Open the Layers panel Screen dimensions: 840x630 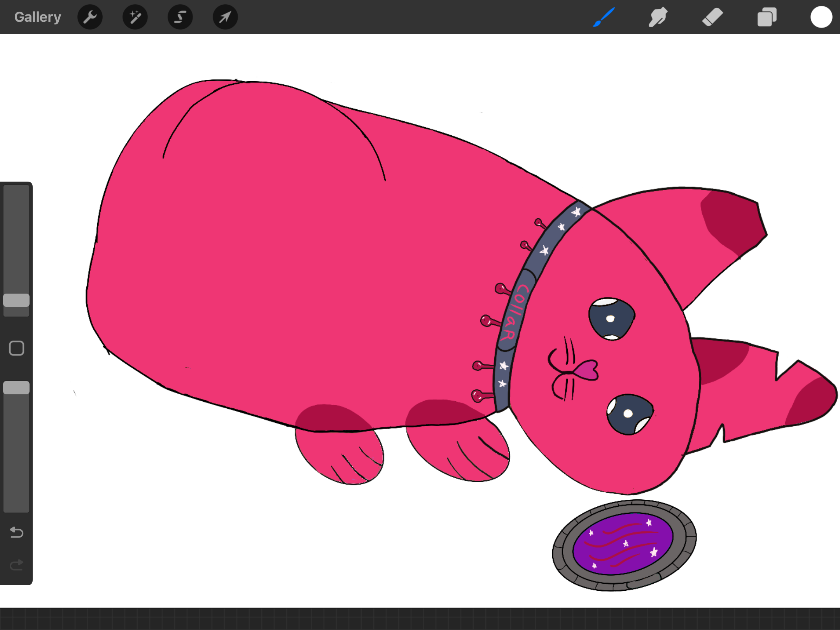767,17
